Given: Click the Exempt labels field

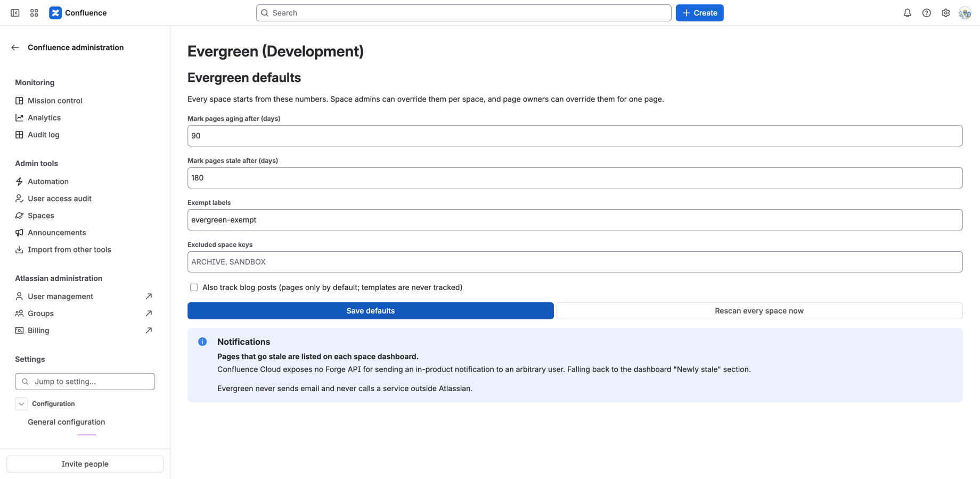Looking at the screenshot, I should pyautogui.click(x=575, y=220).
